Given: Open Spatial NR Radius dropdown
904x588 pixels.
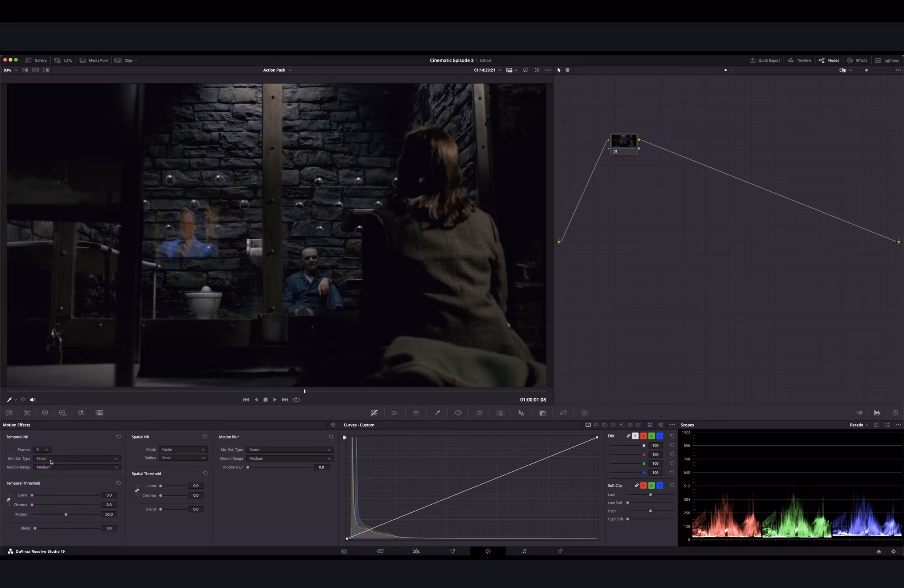Looking at the screenshot, I should pyautogui.click(x=183, y=458).
